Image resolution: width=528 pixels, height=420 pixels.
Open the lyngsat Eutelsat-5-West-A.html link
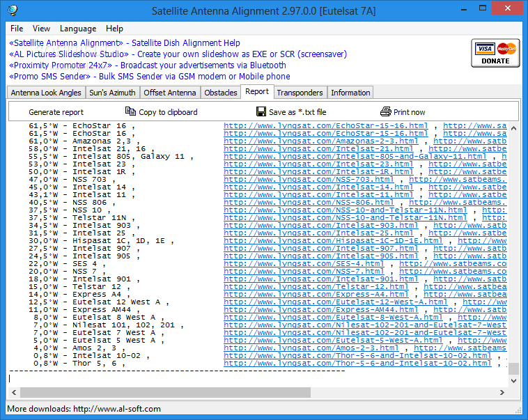(x=333, y=341)
